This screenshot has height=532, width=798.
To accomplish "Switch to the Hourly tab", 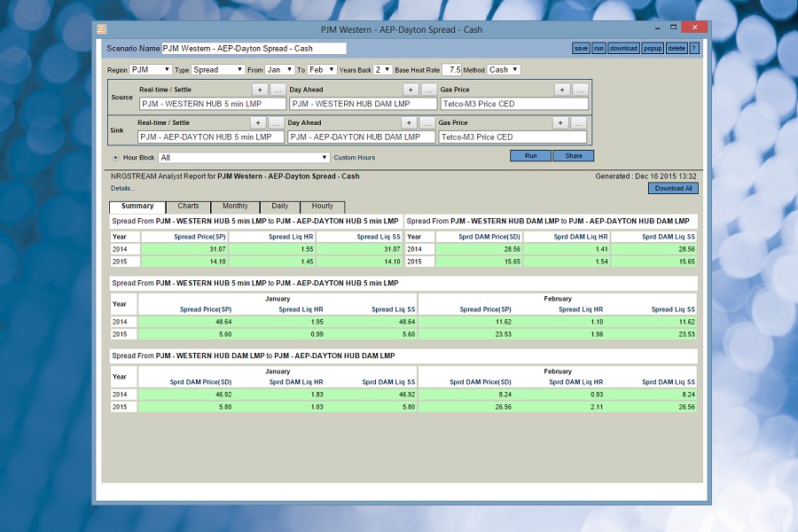I will tap(323, 207).
